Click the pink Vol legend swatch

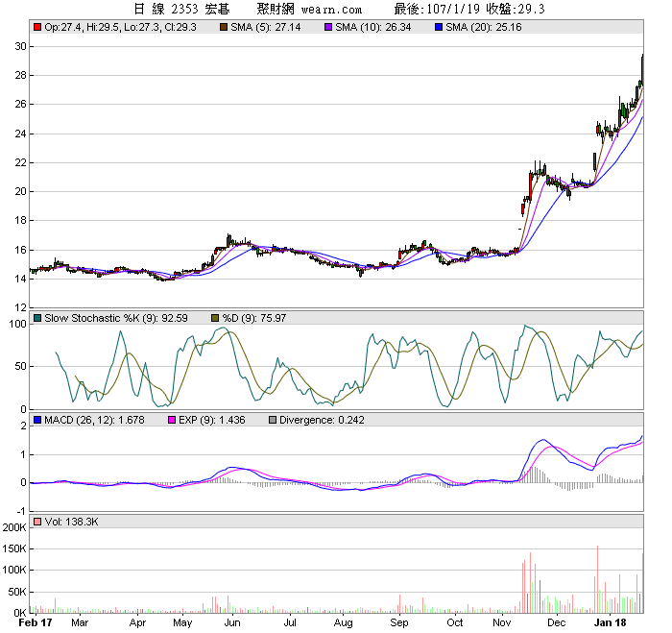pos(37,522)
